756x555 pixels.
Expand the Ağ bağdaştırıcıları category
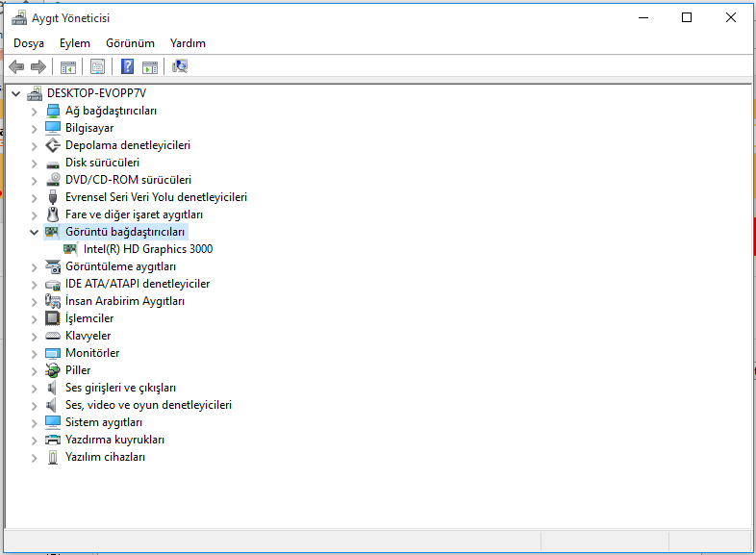click(35, 111)
